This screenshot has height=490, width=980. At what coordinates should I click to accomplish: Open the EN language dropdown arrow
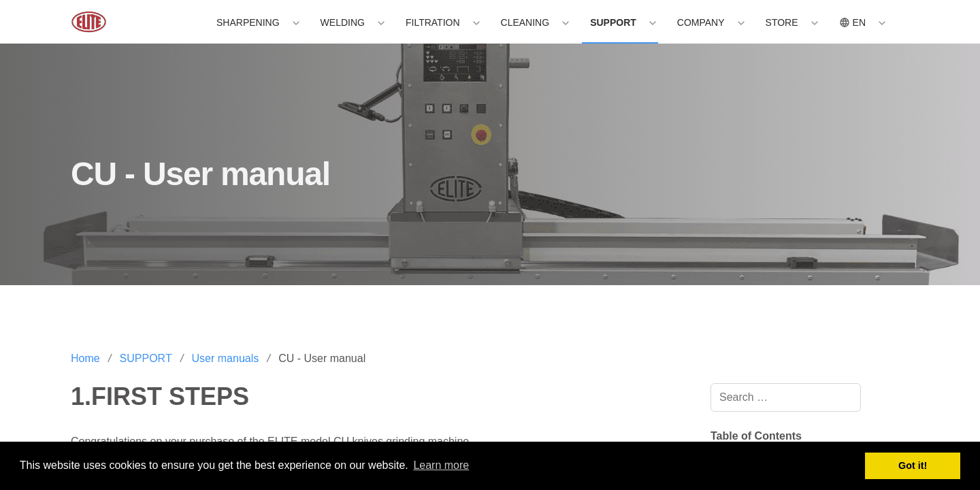pyautogui.click(x=882, y=23)
